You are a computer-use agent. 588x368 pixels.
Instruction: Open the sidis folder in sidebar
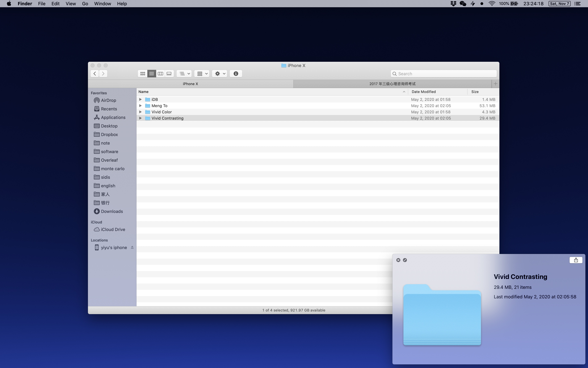[x=102, y=177]
